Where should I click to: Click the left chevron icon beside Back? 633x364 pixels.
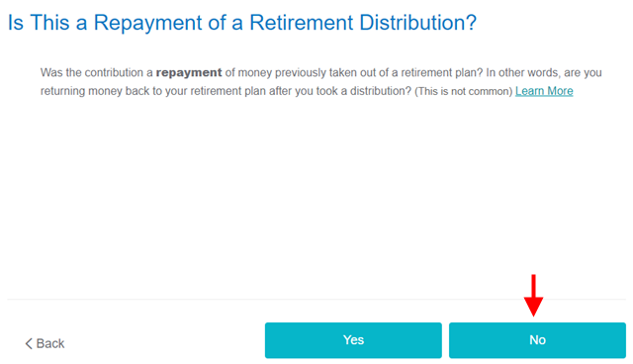tap(29, 343)
